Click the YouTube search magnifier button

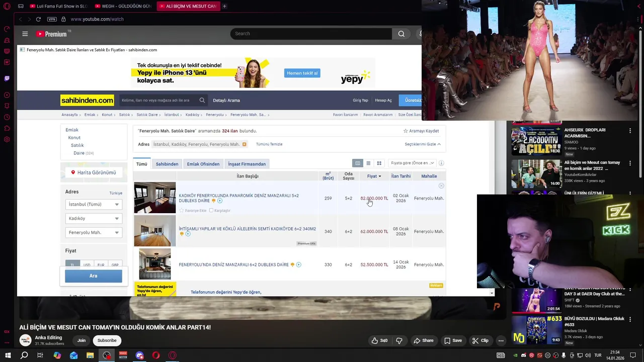[x=401, y=34]
